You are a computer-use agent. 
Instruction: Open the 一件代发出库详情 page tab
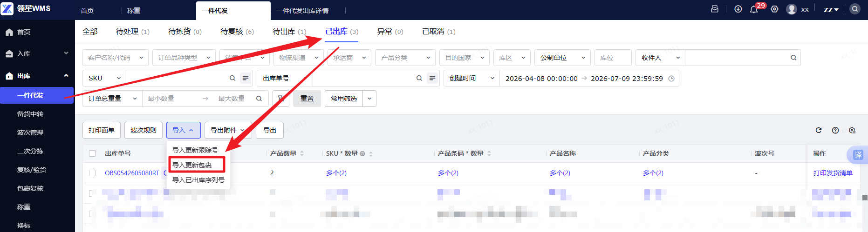(x=302, y=11)
